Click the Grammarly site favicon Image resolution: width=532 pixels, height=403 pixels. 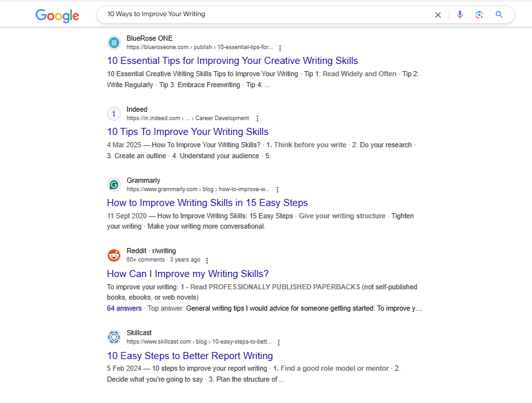(x=114, y=185)
